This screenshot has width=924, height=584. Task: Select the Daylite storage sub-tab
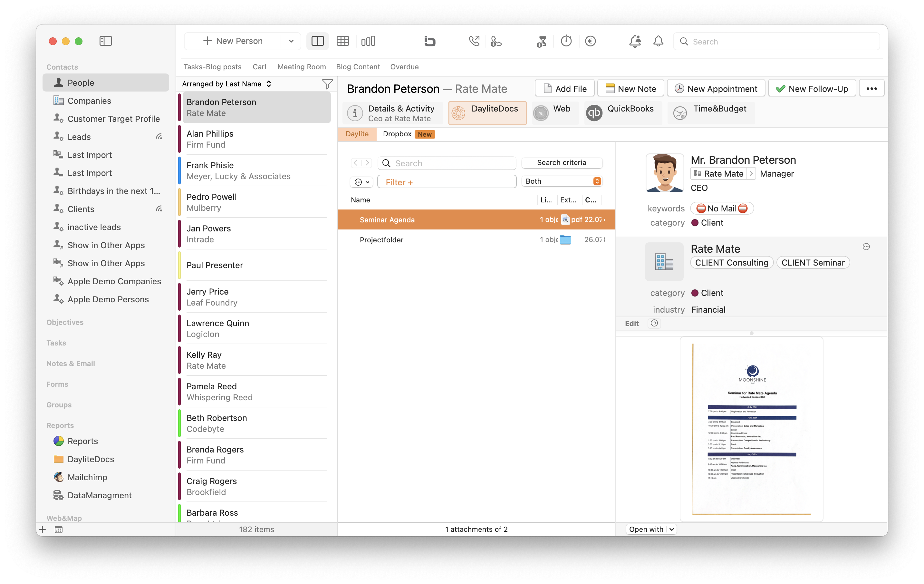click(357, 134)
